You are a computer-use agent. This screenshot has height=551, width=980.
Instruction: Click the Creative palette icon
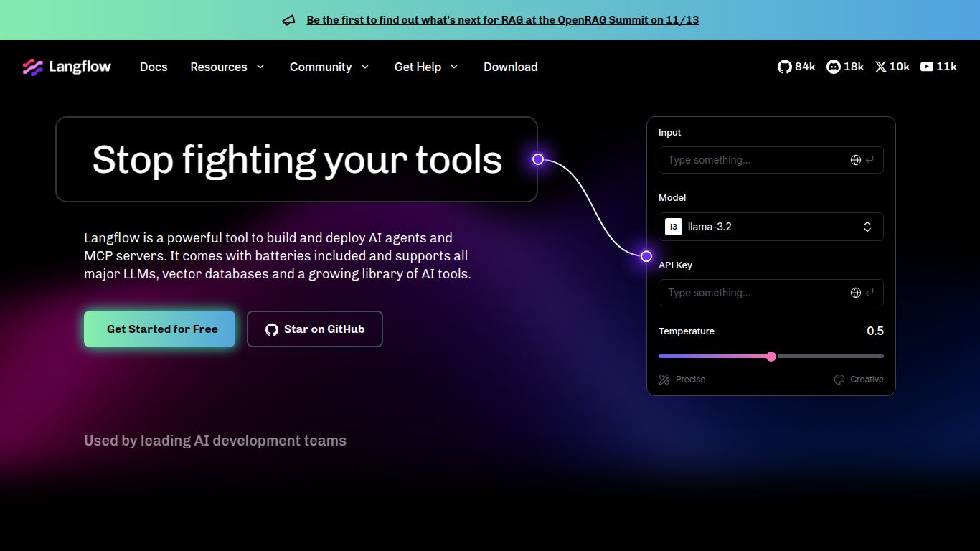[x=839, y=380]
